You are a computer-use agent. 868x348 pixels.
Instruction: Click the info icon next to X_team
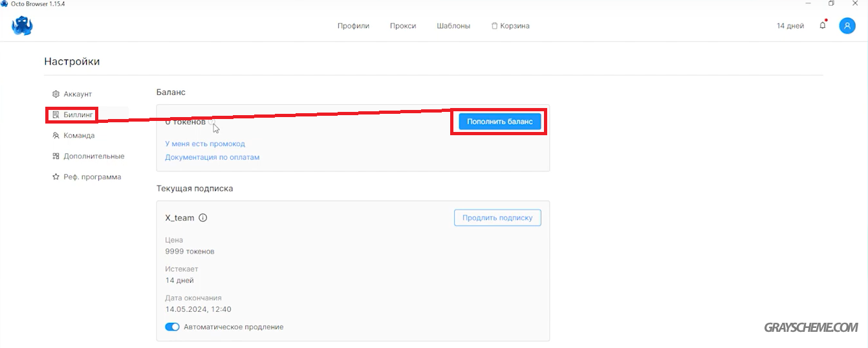click(x=202, y=218)
